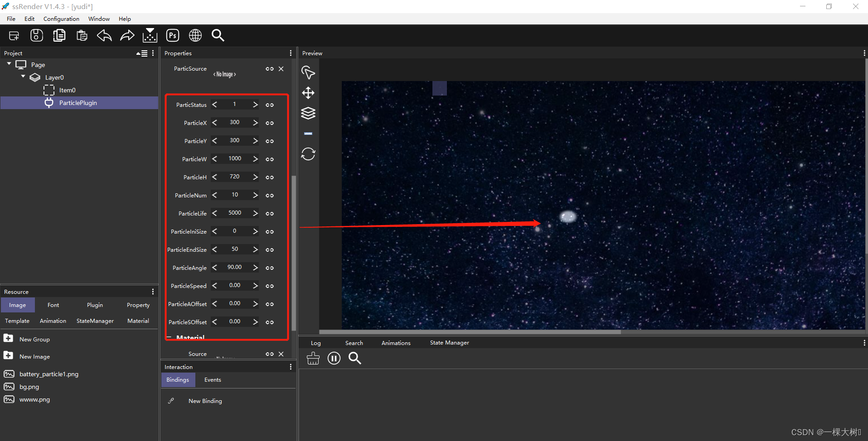This screenshot has height=441, width=868.
Task: Click the binding link icon beside ParticSource
Action: tap(270, 69)
